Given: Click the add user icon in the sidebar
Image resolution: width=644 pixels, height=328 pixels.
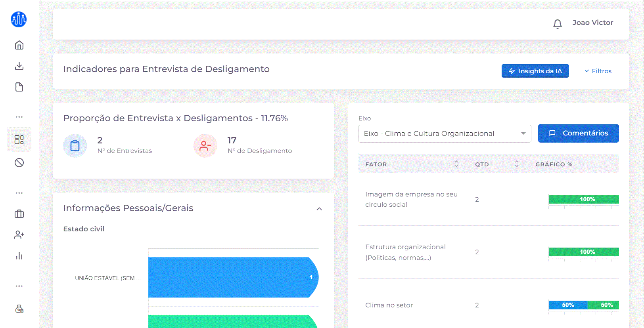Looking at the screenshot, I should point(19,235).
